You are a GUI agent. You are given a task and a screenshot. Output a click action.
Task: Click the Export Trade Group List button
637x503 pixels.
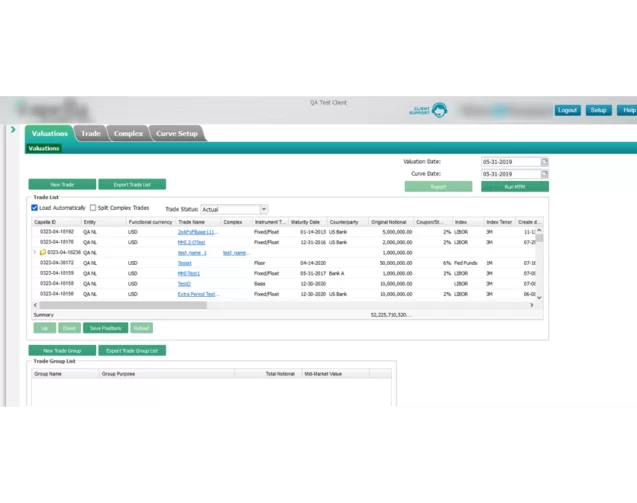(x=132, y=350)
